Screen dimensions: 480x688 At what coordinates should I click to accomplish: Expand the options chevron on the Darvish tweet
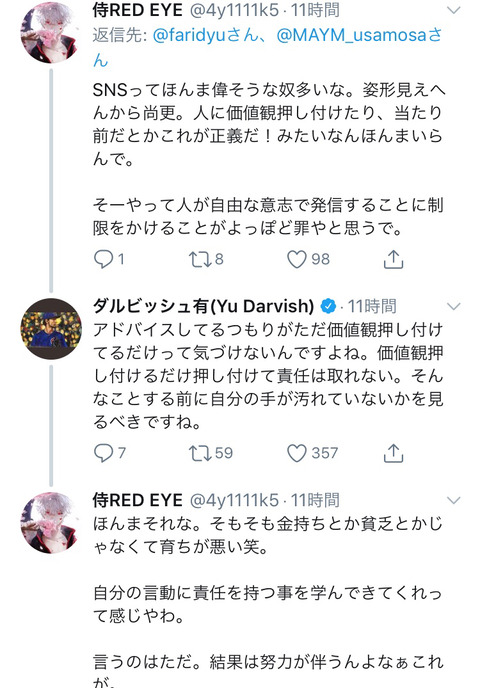click(453, 306)
